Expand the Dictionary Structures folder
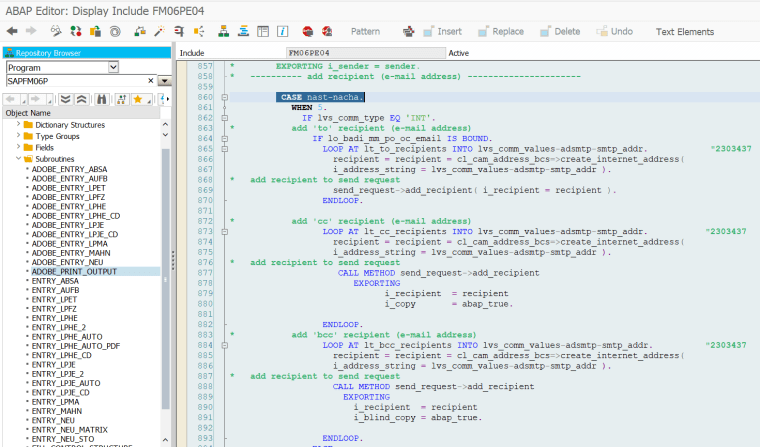 click(18, 125)
